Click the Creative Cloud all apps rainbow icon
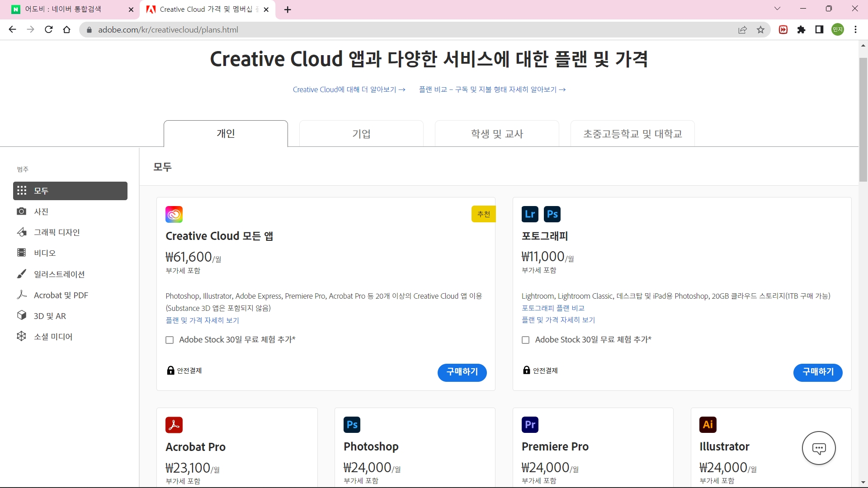The width and height of the screenshot is (868, 488). (174, 214)
